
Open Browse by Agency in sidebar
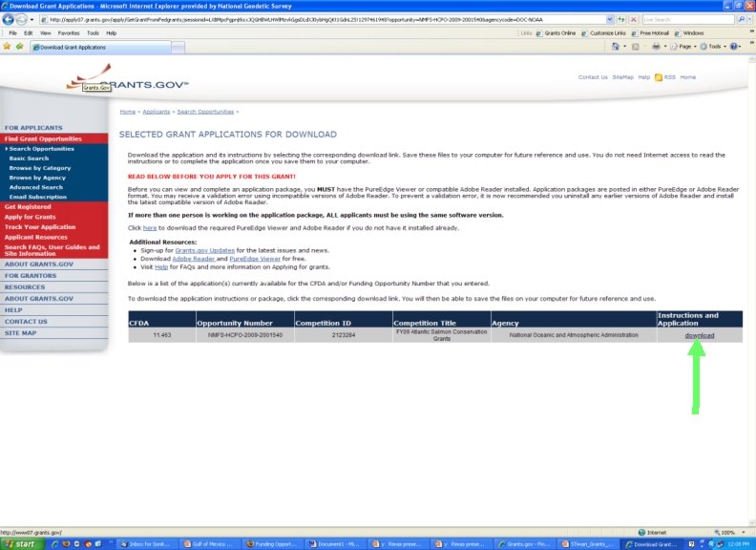pos(37,178)
